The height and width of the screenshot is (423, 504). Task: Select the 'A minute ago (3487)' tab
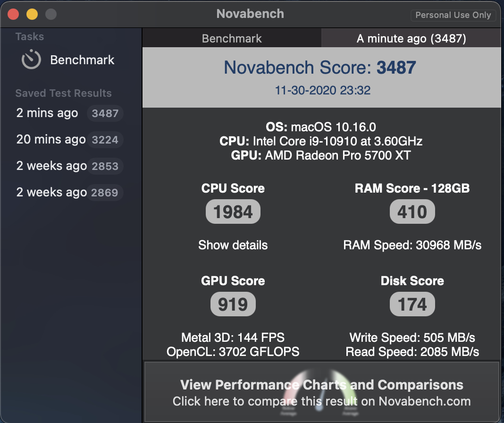click(411, 38)
